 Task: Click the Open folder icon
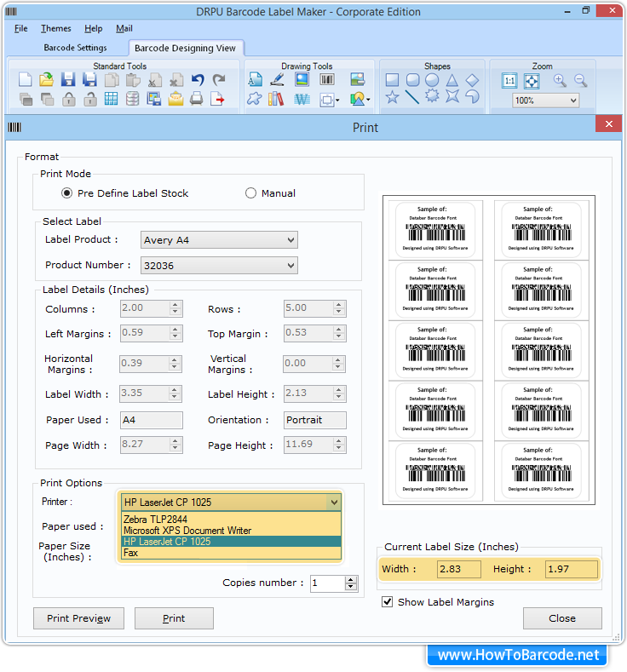46,80
